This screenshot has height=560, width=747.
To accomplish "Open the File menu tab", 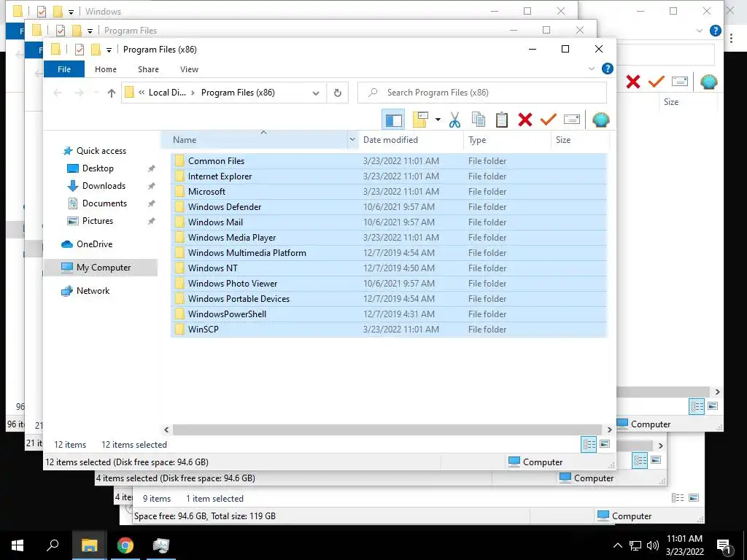I will (64, 69).
